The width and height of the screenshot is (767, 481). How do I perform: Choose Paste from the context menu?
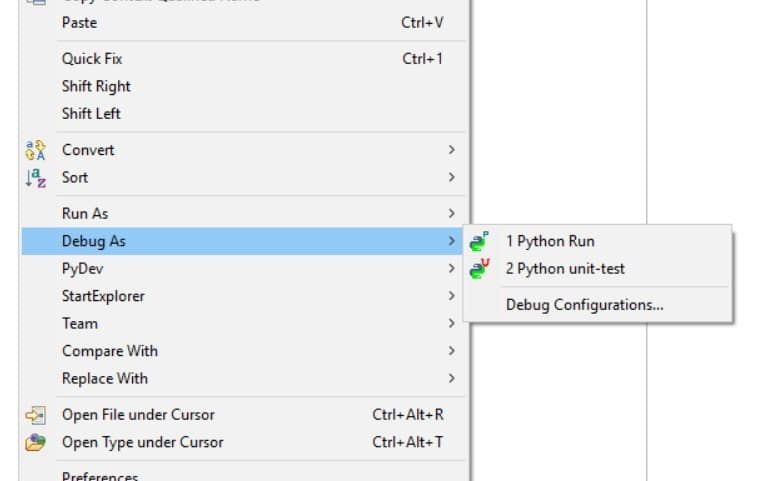[243, 23]
